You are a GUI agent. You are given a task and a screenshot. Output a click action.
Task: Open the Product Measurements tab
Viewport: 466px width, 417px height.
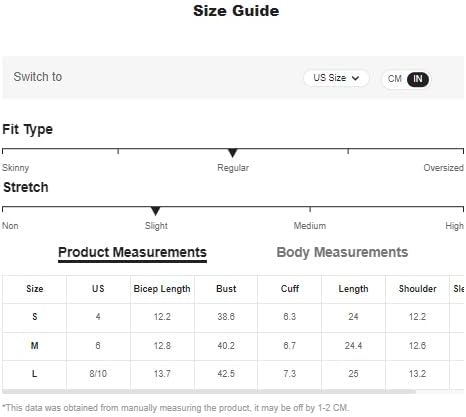coord(132,252)
